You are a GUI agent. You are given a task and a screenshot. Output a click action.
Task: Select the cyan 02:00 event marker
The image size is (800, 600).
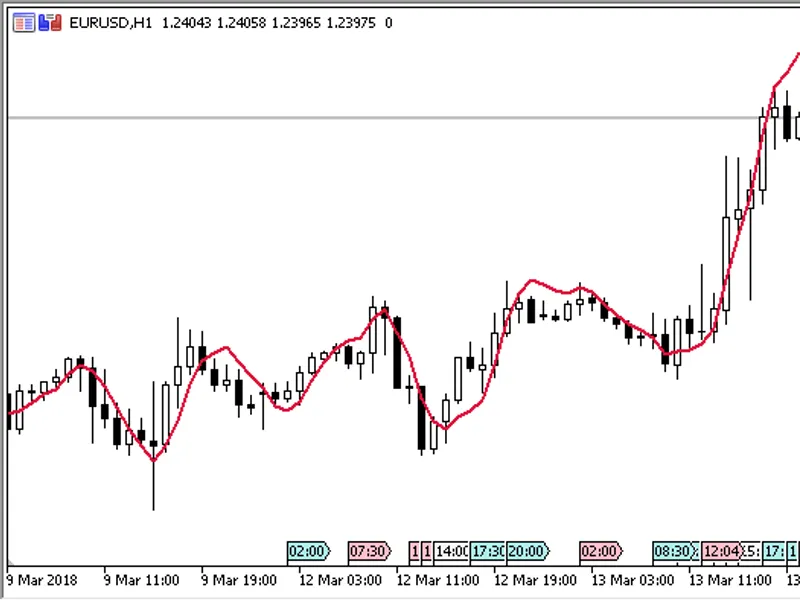(x=309, y=551)
